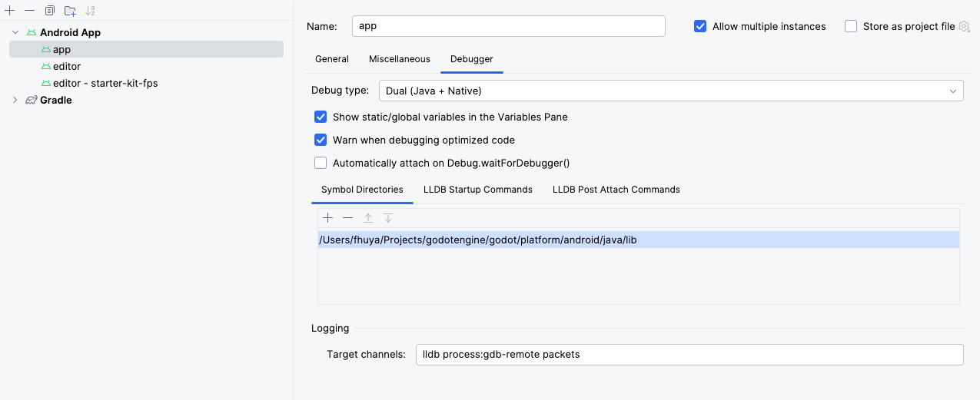This screenshot has width=980, height=400.
Task: Click the Android App category icon
Action: pos(32,33)
